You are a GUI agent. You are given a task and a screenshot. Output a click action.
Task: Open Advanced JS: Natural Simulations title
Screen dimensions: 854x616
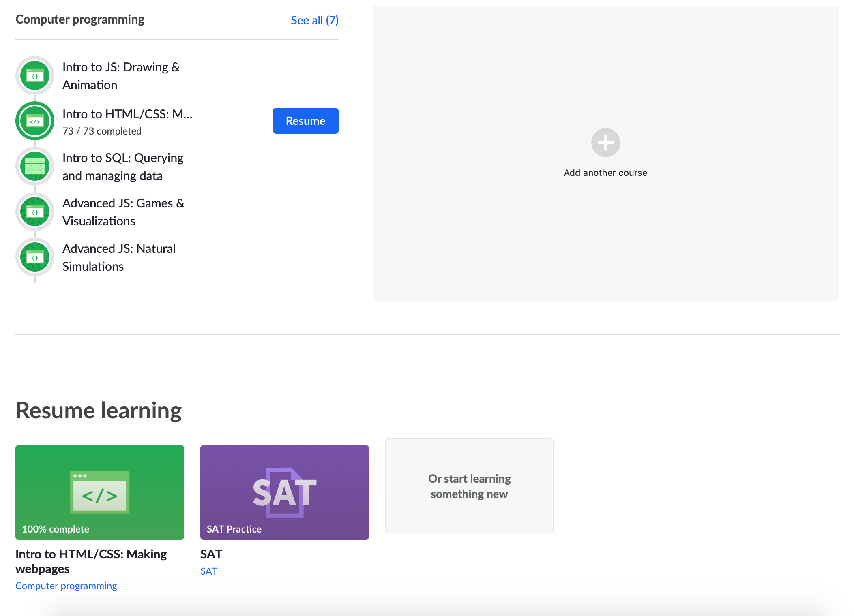pos(119,257)
